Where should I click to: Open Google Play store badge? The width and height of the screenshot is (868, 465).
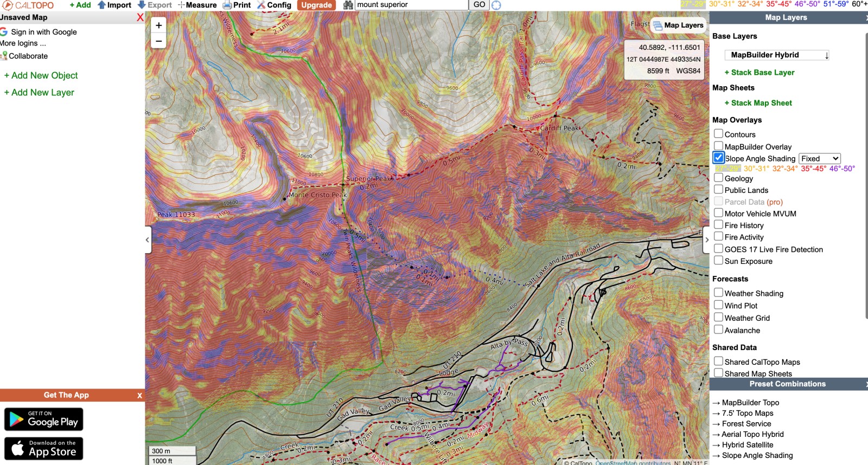(44, 419)
